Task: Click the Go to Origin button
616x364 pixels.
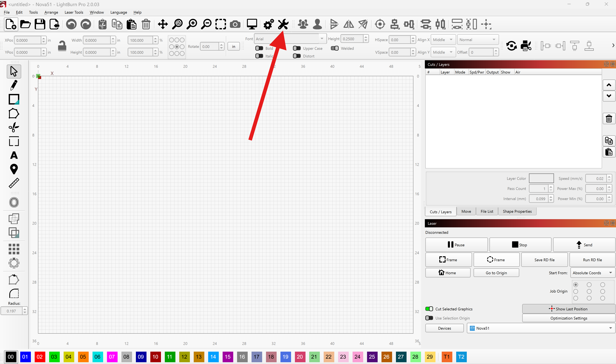Action: point(496,273)
